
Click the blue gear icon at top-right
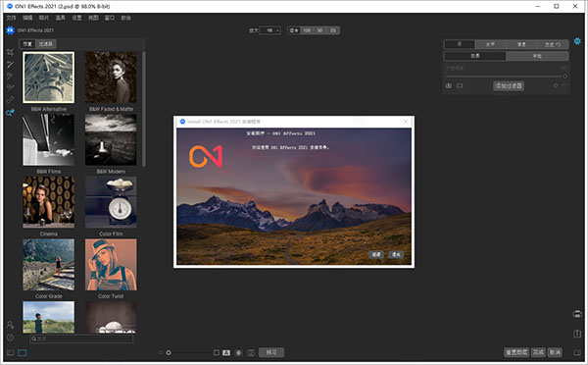click(577, 41)
